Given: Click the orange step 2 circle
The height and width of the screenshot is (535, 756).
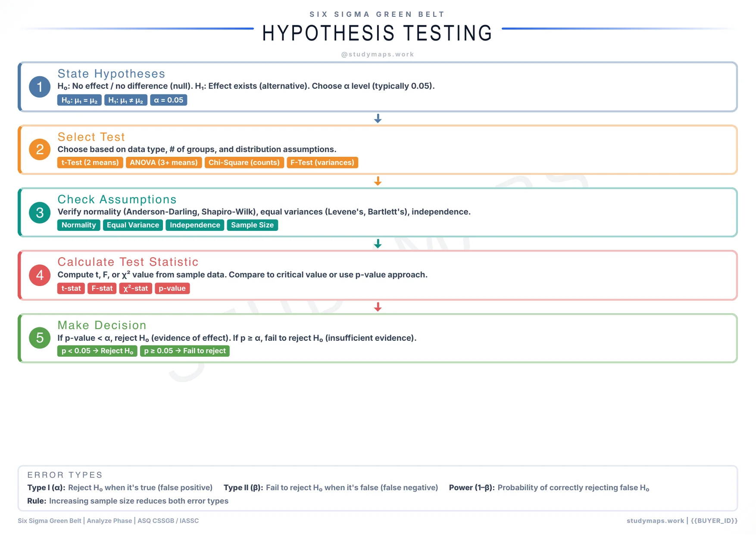Looking at the screenshot, I should (40, 149).
